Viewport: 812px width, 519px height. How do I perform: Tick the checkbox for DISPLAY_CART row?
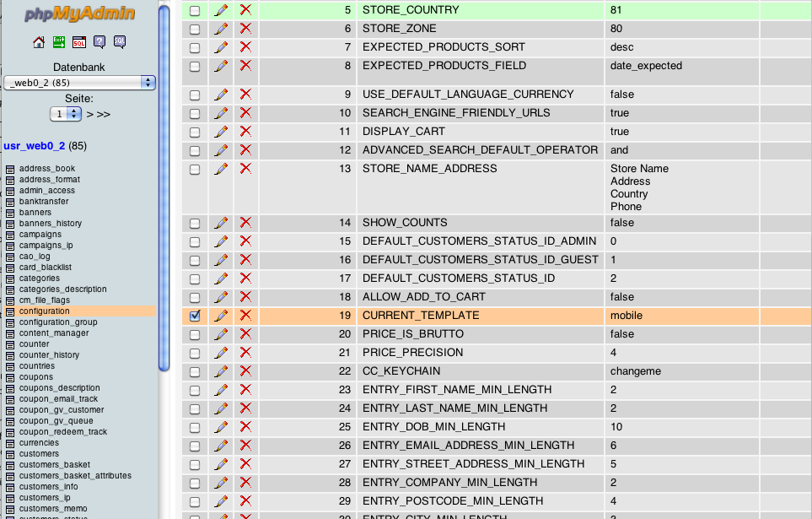click(x=196, y=132)
